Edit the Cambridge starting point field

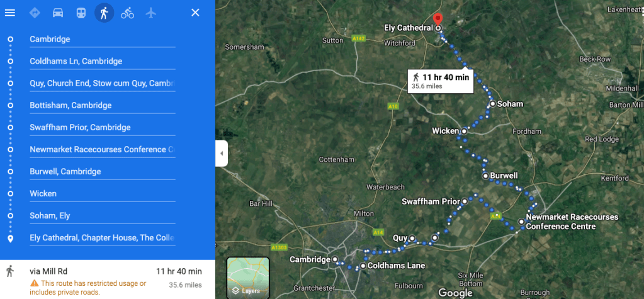[102, 40]
